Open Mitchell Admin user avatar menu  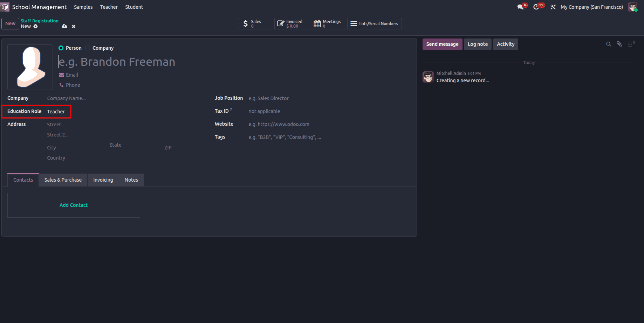point(633,7)
